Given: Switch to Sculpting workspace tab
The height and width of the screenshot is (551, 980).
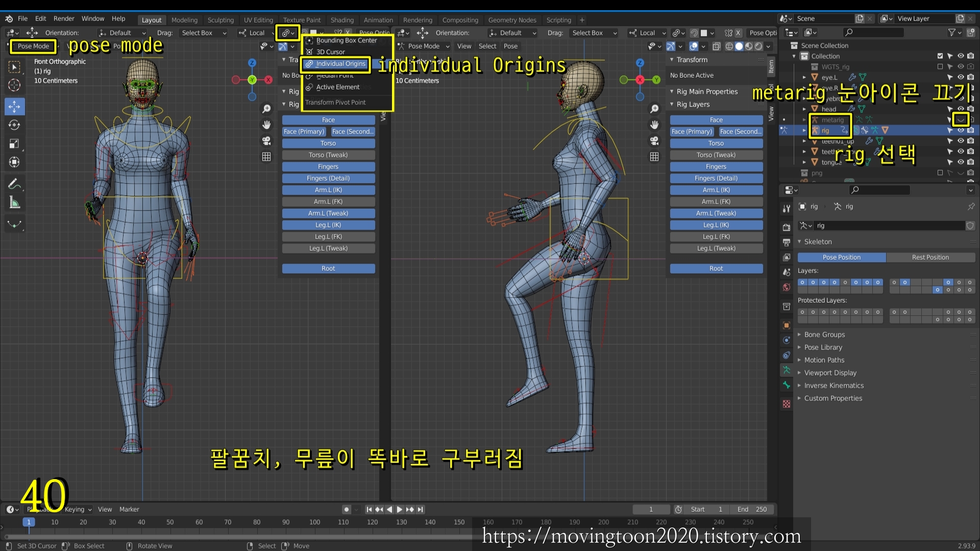Looking at the screenshot, I should pos(220,20).
